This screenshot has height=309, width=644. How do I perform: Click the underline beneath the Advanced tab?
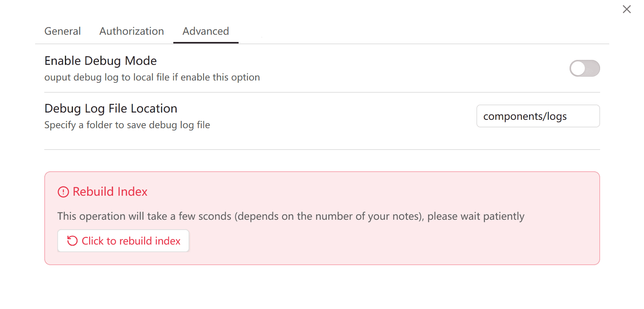[206, 43]
